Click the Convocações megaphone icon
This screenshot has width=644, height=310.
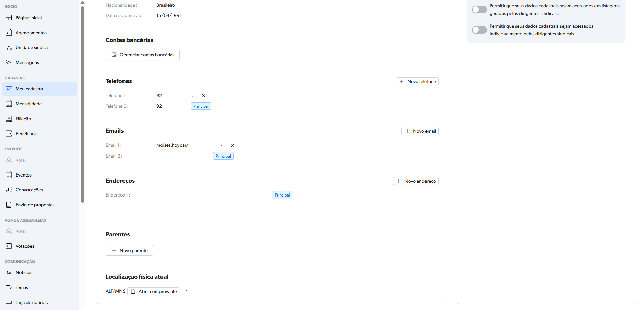point(9,190)
